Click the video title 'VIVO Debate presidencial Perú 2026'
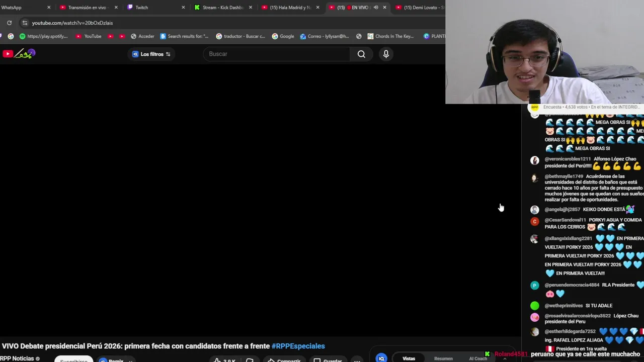Viewport: 644px width, 362px height. 136,346
